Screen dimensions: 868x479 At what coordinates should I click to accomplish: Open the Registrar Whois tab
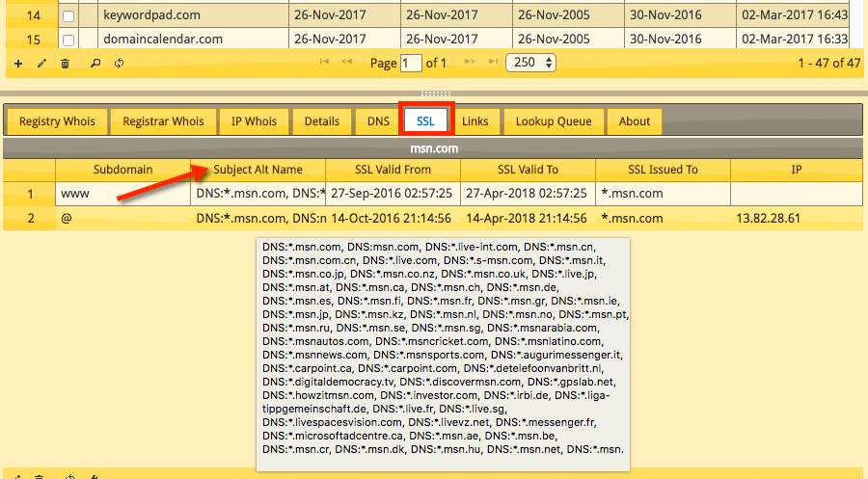click(163, 121)
